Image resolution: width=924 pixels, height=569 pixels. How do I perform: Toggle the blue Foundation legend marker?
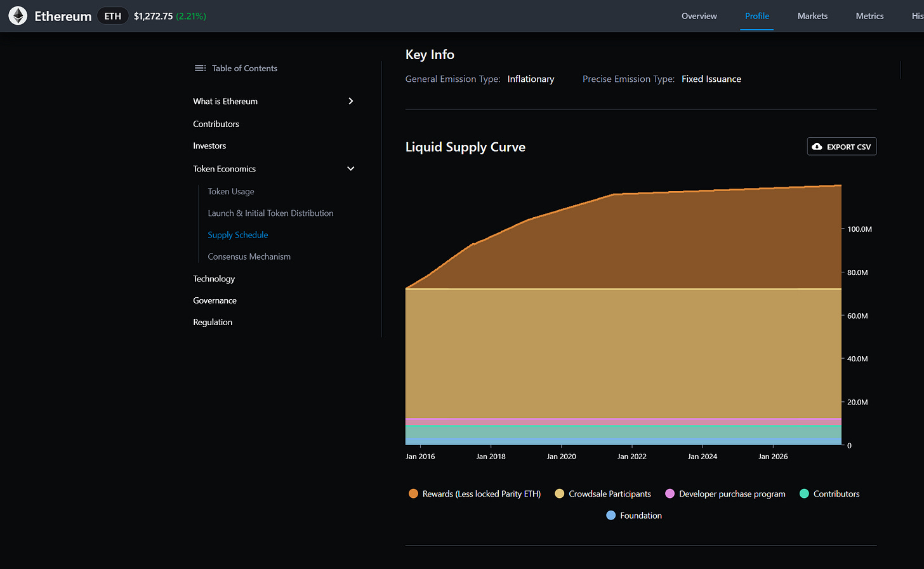[610, 516]
